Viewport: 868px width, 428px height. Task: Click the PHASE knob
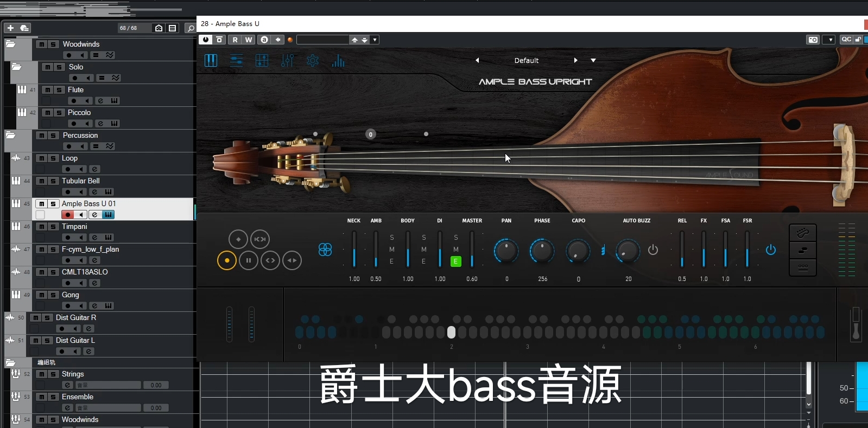(x=542, y=251)
